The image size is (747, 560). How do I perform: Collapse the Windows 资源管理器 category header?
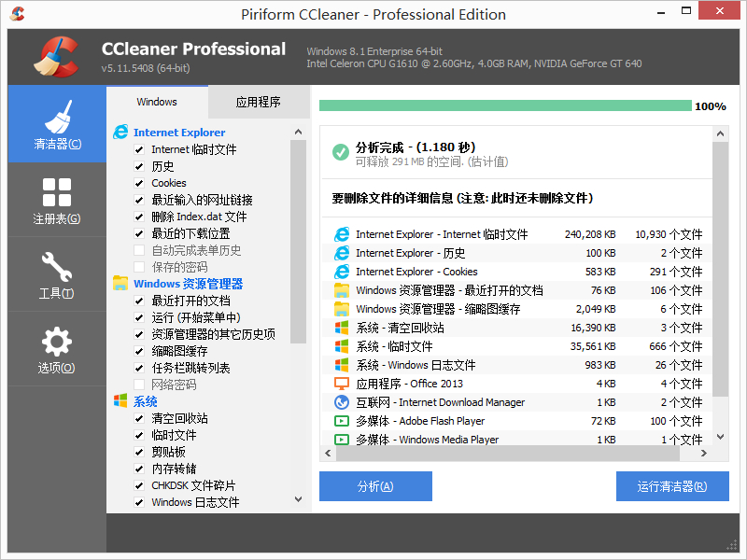(189, 284)
